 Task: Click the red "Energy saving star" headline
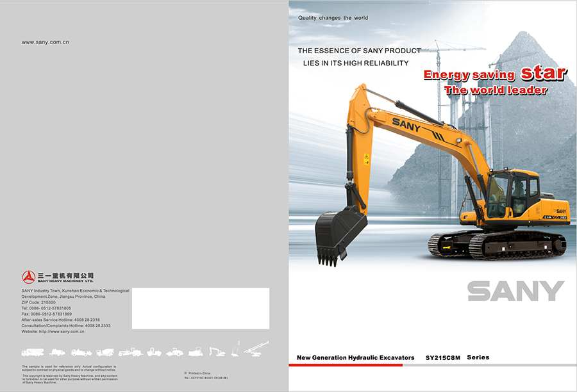[496, 74]
